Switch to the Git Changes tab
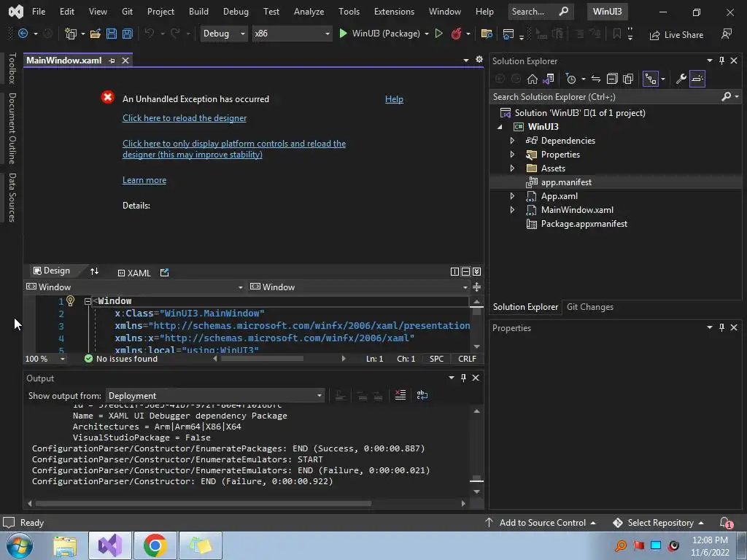This screenshot has height=560, width=747. click(589, 307)
